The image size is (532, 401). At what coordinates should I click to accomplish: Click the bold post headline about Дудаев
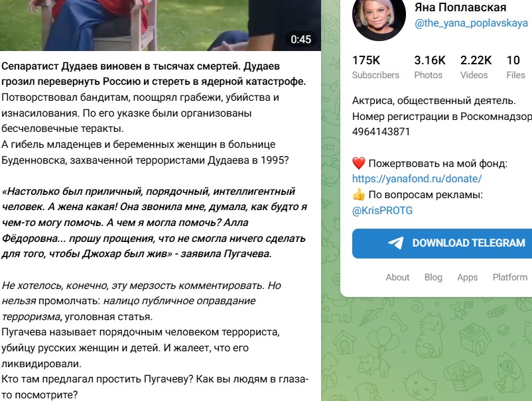click(x=153, y=74)
